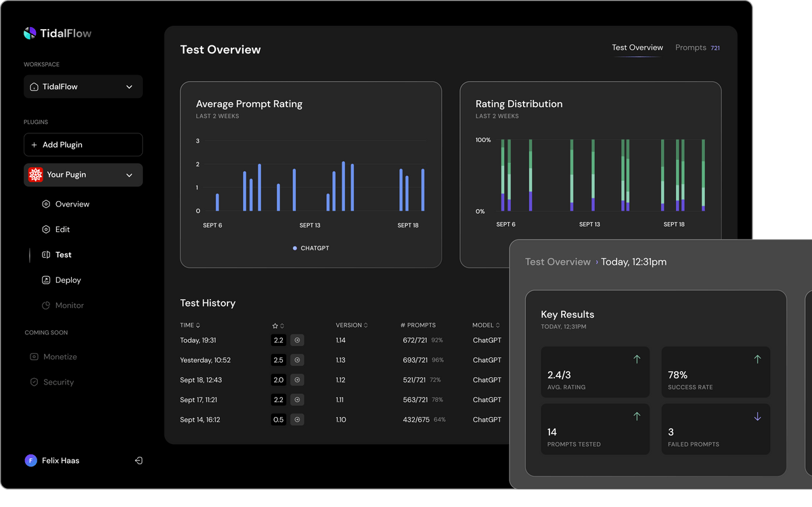Click the TidalFlow logo icon
812x507 pixels.
click(x=30, y=33)
